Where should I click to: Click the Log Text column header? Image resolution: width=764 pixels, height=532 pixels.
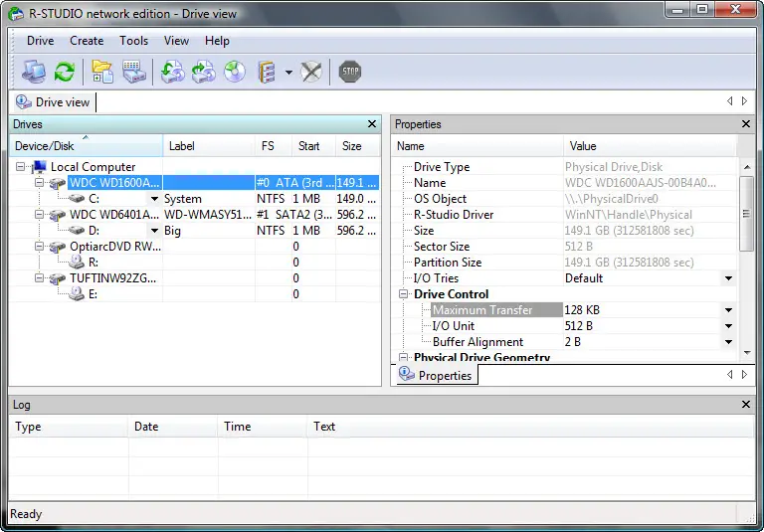[x=530, y=427]
